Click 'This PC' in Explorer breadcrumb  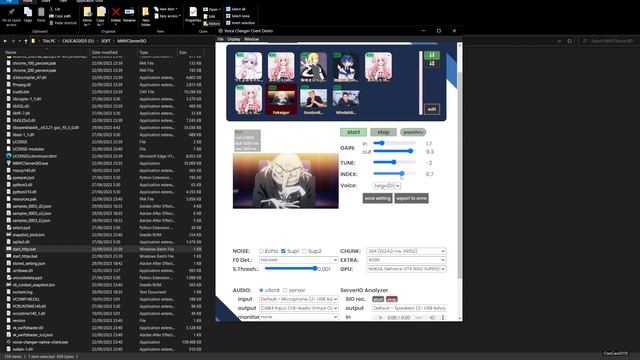(49, 41)
